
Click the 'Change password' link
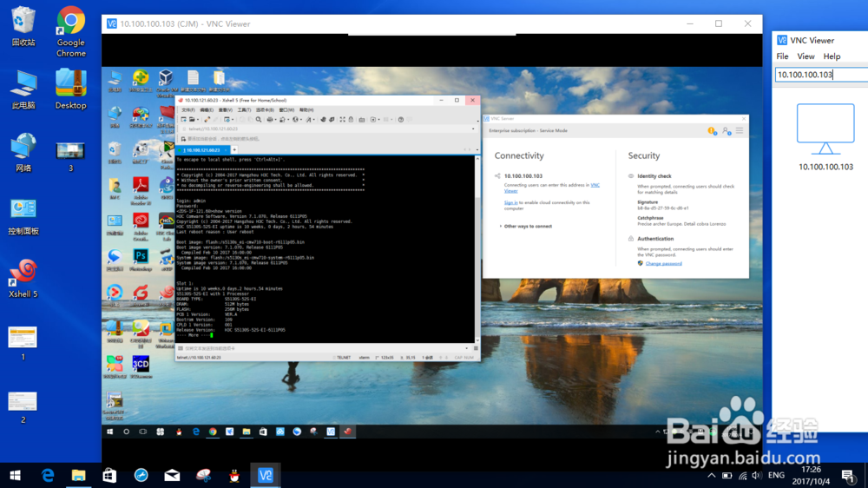663,263
